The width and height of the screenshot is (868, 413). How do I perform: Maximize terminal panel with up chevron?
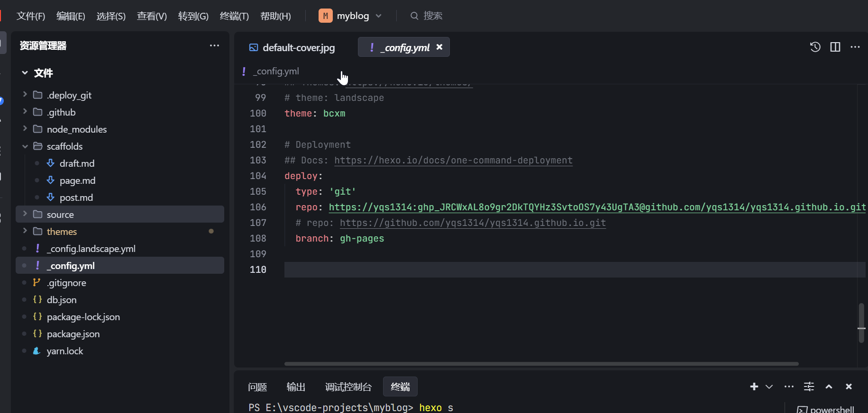click(829, 387)
